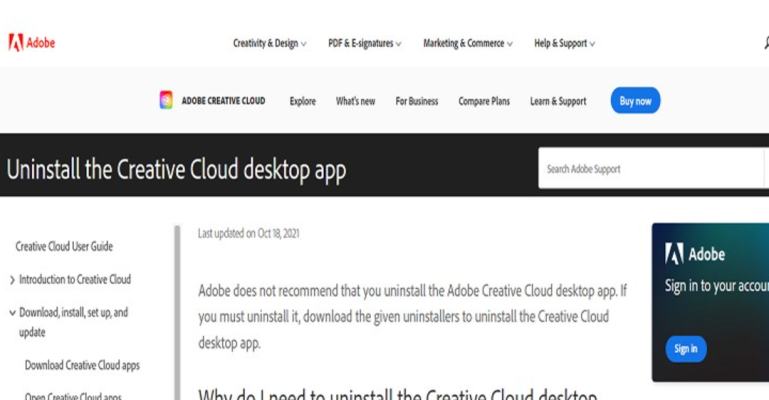Open the What's new page
This screenshot has width=769, height=400.
[355, 101]
